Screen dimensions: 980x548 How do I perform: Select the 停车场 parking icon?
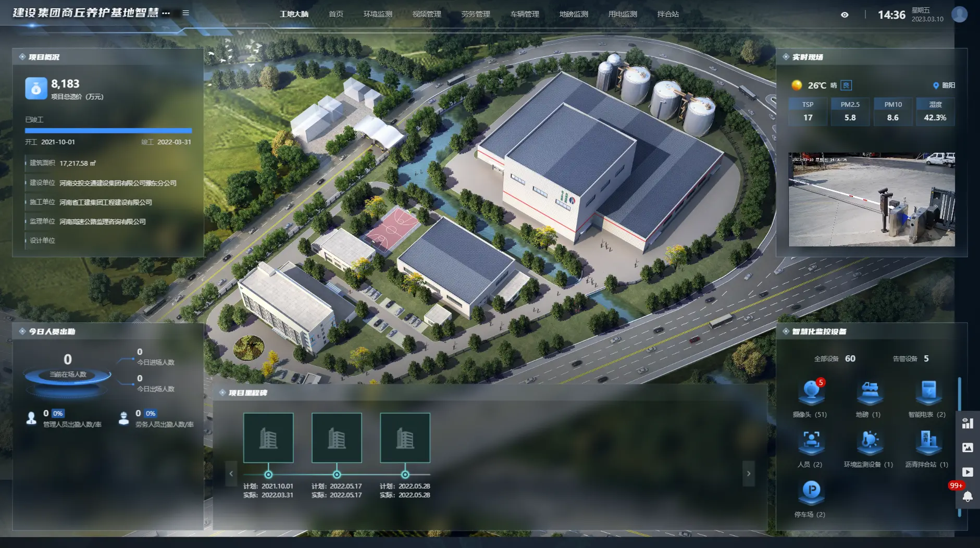[811, 491]
